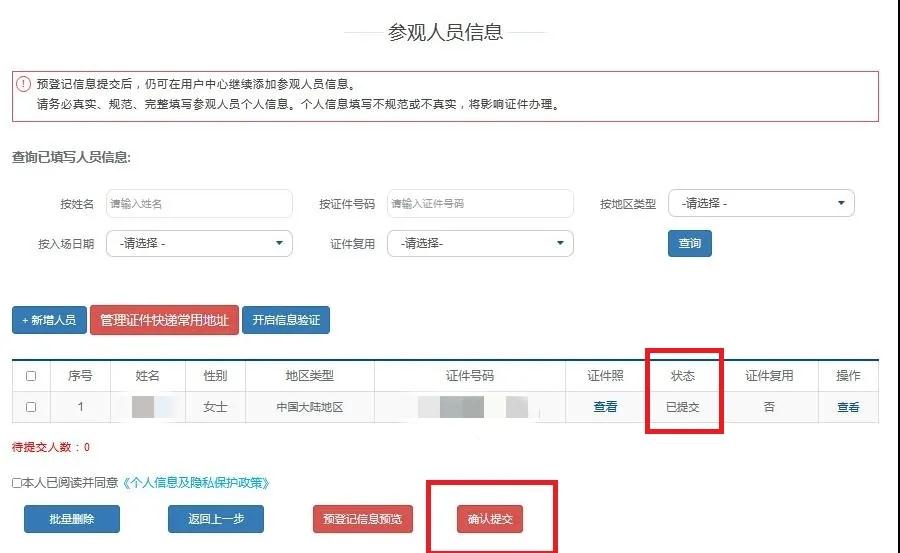
Task: Open 管理证件快递常用地址
Action: pyautogui.click(x=164, y=320)
